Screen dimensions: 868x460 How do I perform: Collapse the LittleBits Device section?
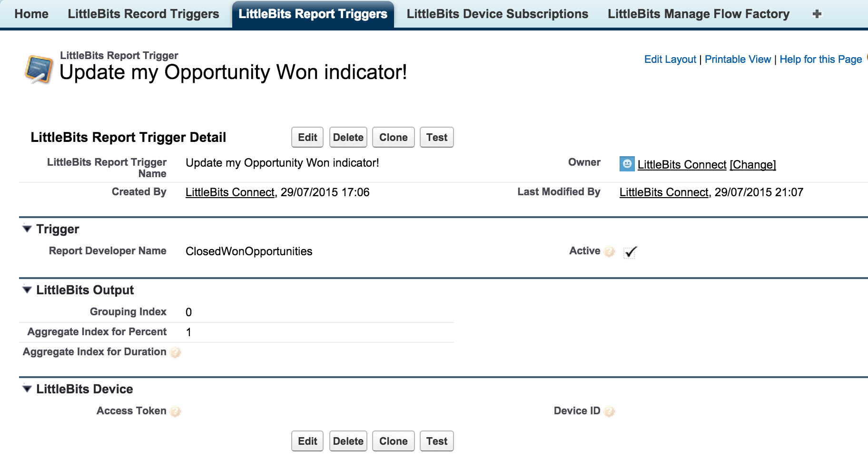[27, 389]
